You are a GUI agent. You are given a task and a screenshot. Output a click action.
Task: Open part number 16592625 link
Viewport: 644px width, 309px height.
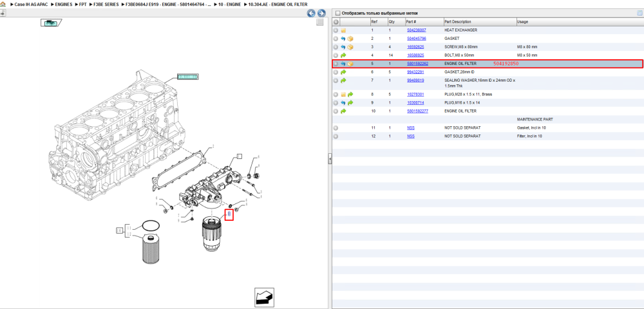click(415, 47)
